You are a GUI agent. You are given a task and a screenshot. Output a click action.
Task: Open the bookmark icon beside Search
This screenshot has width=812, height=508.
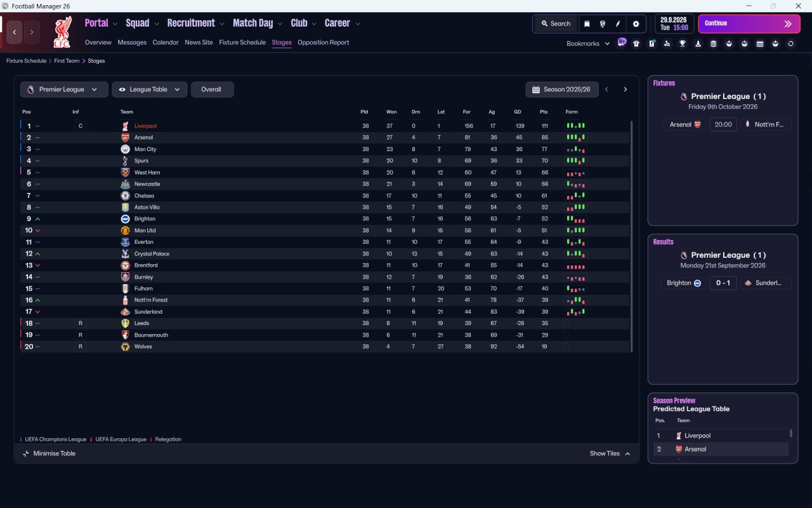(x=587, y=23)
